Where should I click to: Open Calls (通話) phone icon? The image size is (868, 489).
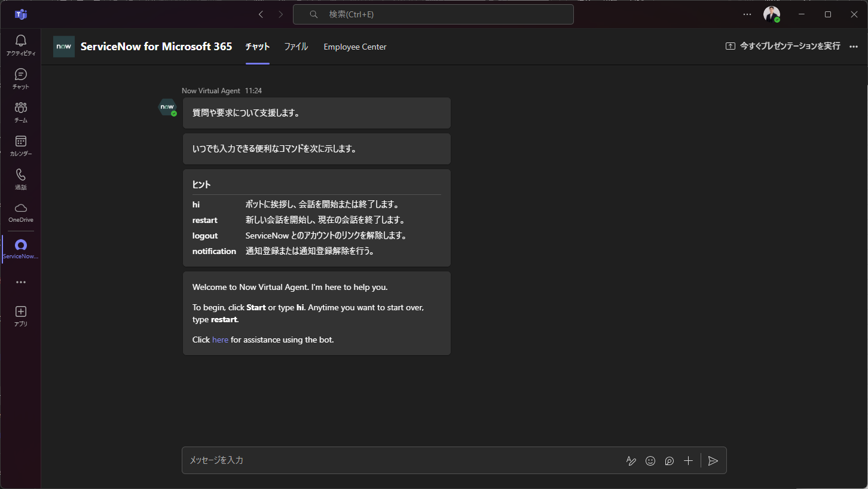[21, 179]
